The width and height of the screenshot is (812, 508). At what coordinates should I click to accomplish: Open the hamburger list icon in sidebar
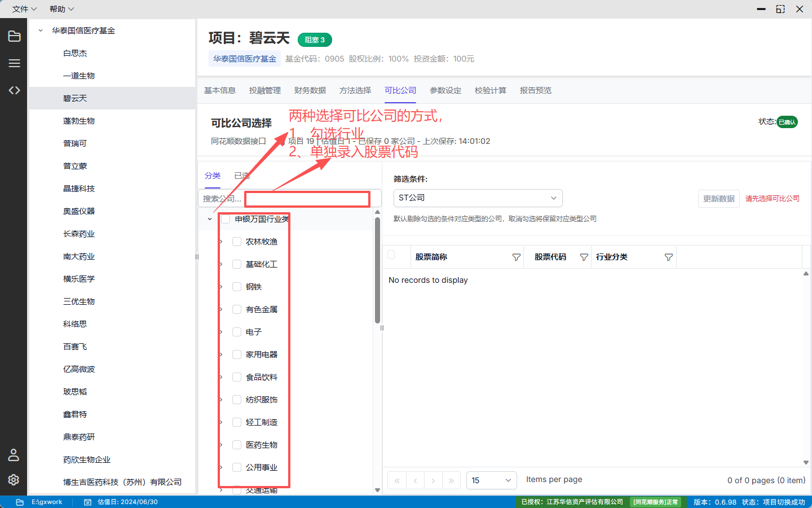coord(14,63)
